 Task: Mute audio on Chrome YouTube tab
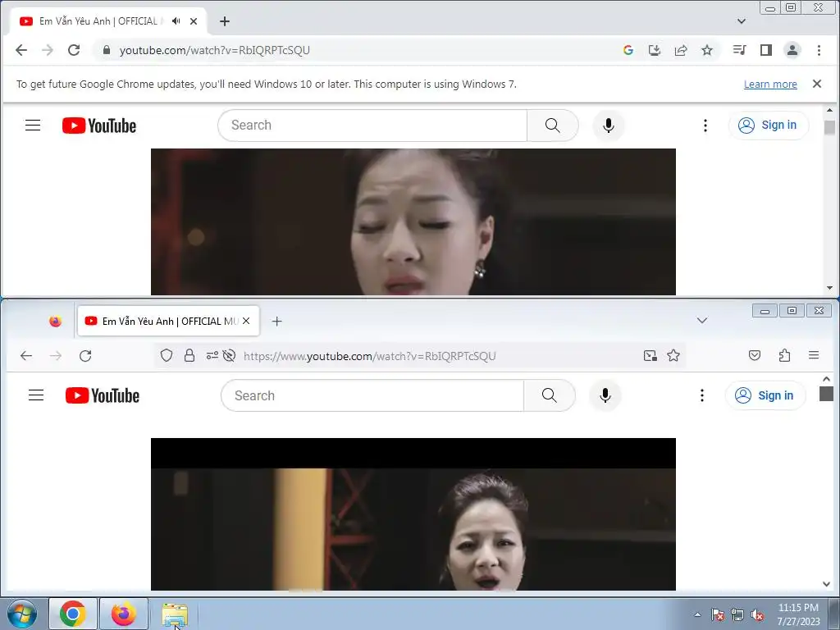coord(176,21)
